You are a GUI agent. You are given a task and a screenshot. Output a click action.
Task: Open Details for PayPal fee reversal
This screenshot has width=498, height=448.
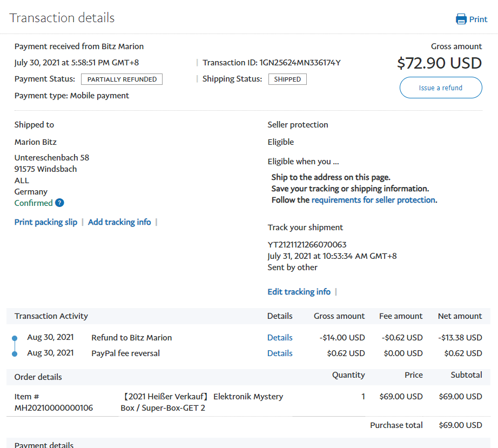[280, 353]
